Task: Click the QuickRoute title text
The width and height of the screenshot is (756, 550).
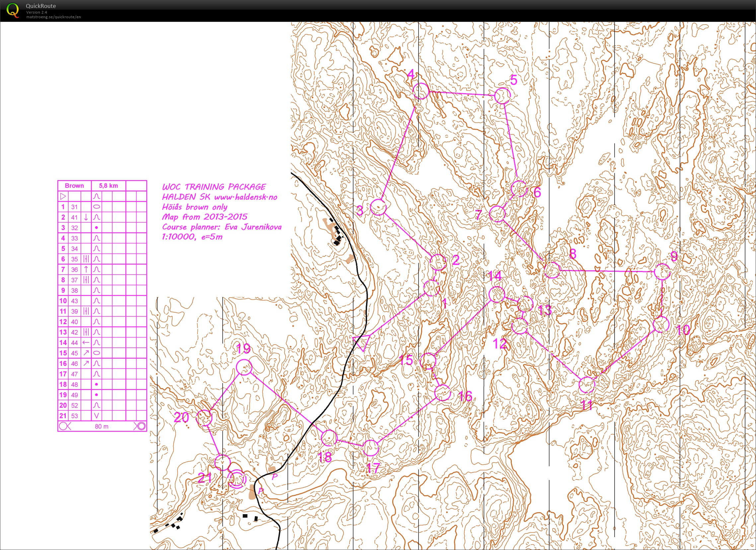Action: coord(41,6)
